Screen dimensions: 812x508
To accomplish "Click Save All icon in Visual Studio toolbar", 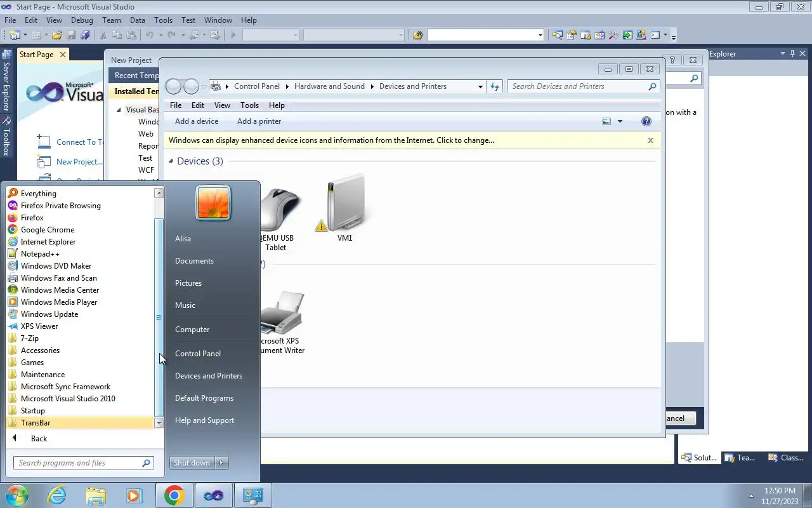I will pos(85,35).
